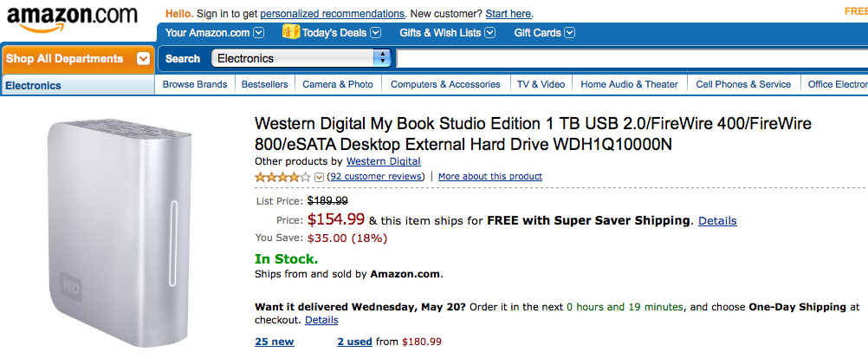Select the TV & Video tab
This screenshot has height=359, width=868.
pos(541,84)
